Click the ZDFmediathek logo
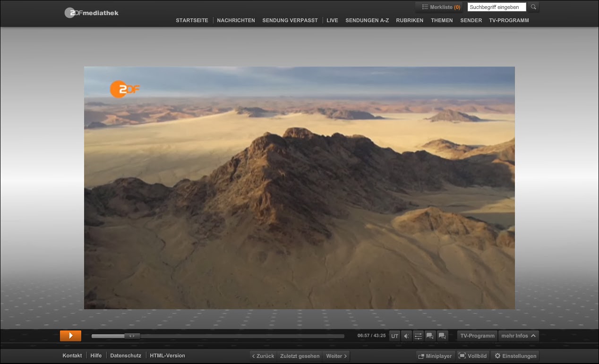 point(91,13)
